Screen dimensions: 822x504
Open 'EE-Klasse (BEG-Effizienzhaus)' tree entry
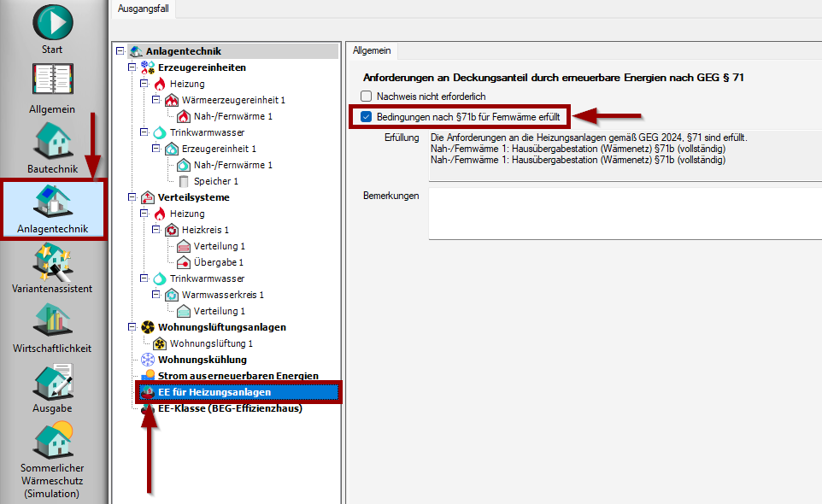[230, 408]
